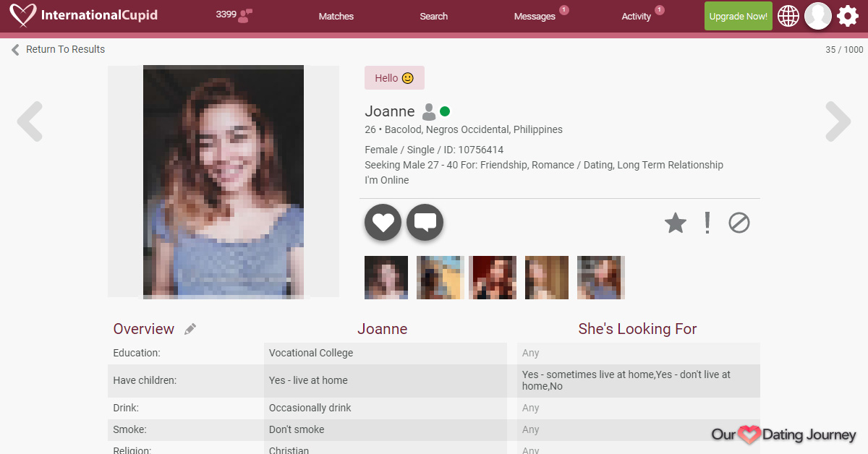The height and width of the screenshot is (454, 868).
Task: Report profile with exclamation icon
Action: pos(707,223)
